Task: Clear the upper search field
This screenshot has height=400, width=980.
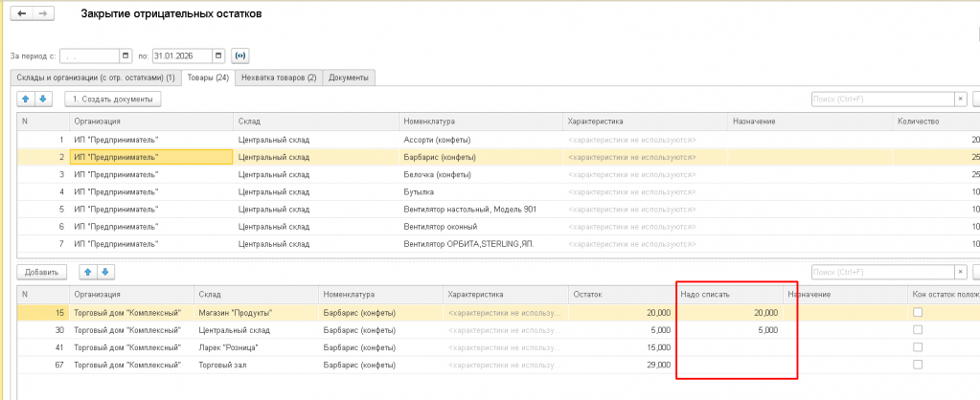Action: coord(961,99)
